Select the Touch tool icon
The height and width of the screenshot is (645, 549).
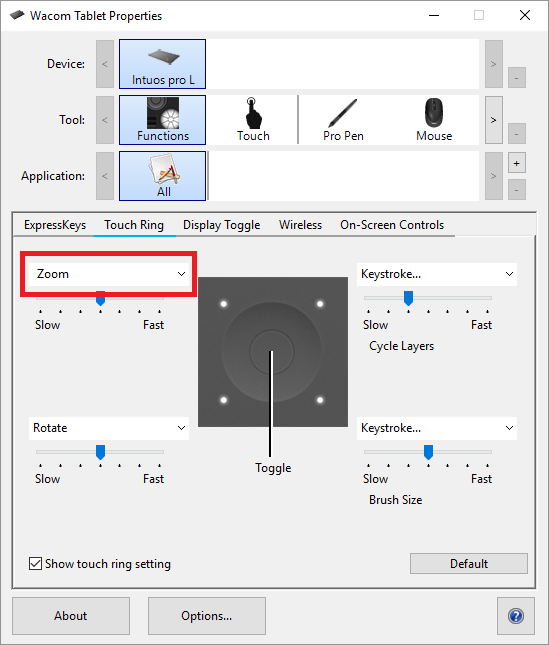click(253, 120)
